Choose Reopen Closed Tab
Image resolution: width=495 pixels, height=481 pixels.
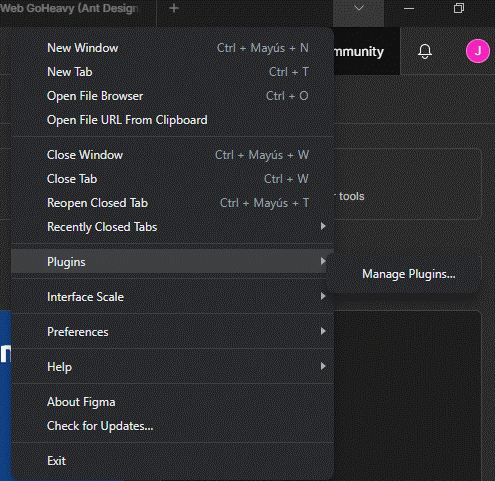[x=172, y=203]
